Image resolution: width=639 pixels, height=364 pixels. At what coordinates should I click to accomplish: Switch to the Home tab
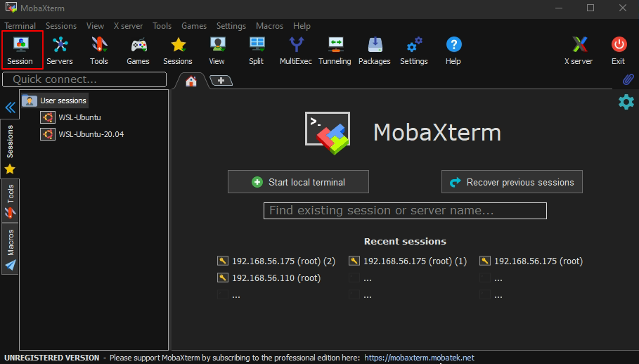(x=191, y=81)
